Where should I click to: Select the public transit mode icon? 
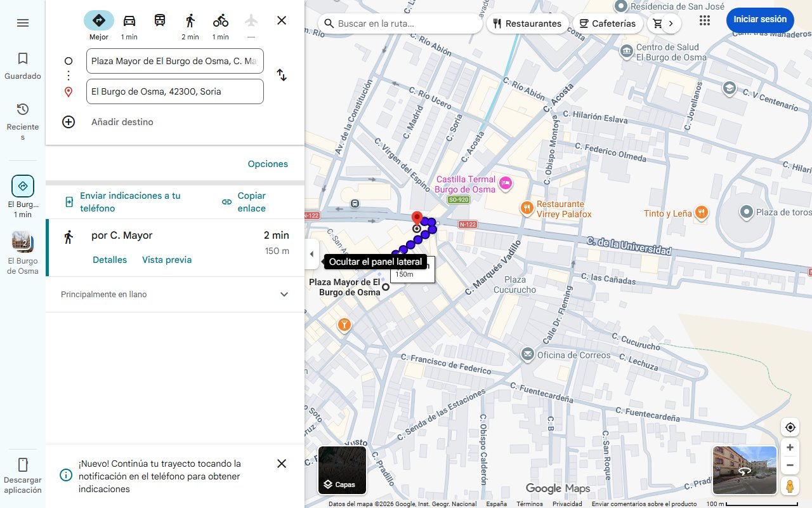tap(159, 20)
